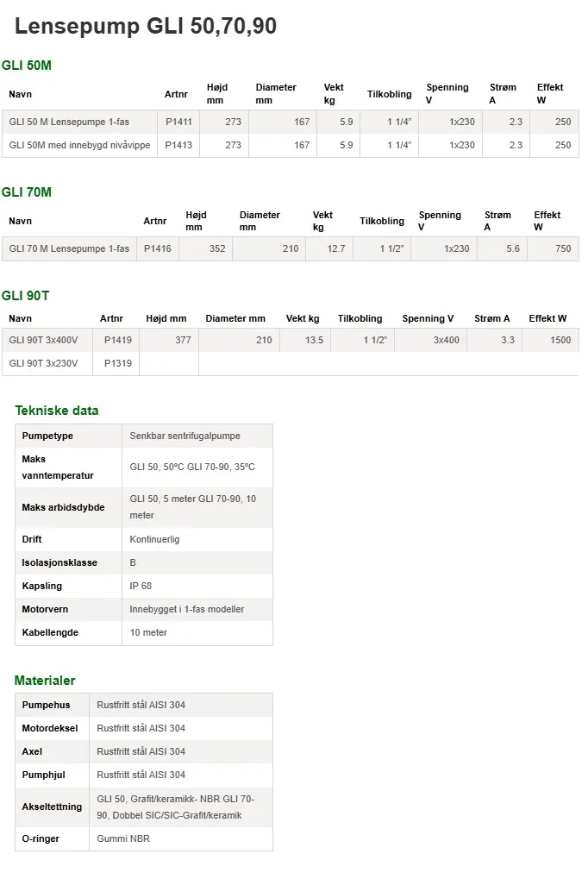Viewport: 588px width, 879px height.
Task: Click the 5.6 current value
Action: click(x=513, y=248)
